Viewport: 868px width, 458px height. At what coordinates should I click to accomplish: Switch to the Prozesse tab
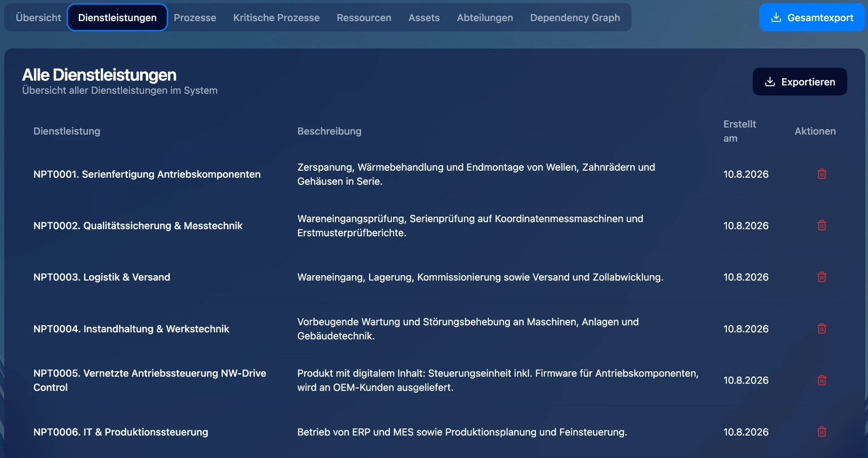click(x=195, y=17)
